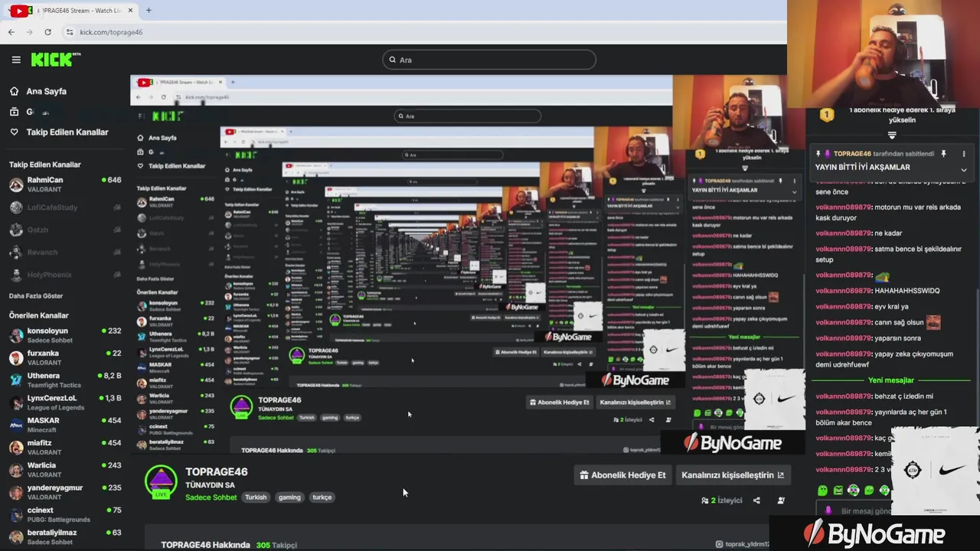Click the emote in canın sağ olsun message
Screen dimensions: 980x551
933,322
